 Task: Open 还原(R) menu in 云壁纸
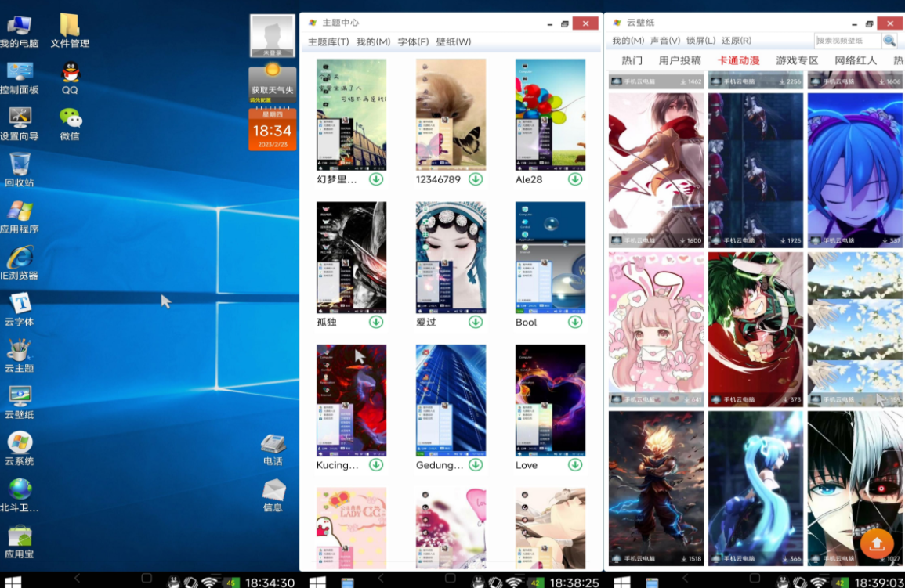(737, 41)
